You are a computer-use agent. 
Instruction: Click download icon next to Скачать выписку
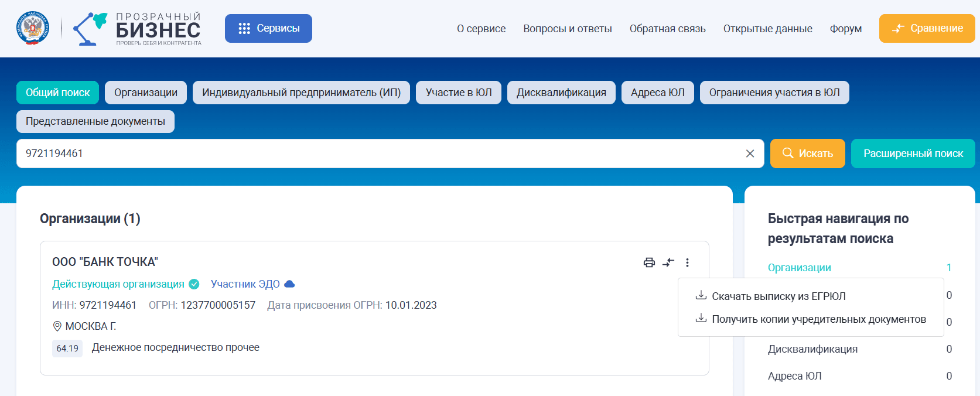pyautogui.click(x=701, y=295)
